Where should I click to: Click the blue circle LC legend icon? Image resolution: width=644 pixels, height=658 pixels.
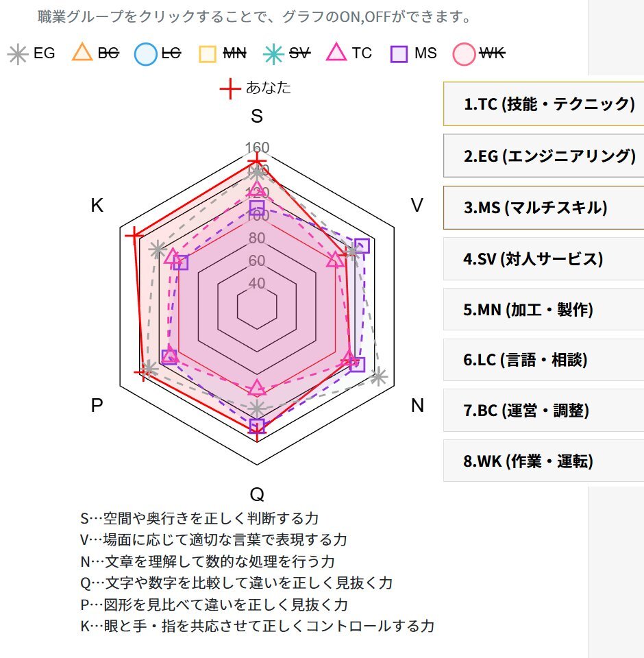[146, 53]
